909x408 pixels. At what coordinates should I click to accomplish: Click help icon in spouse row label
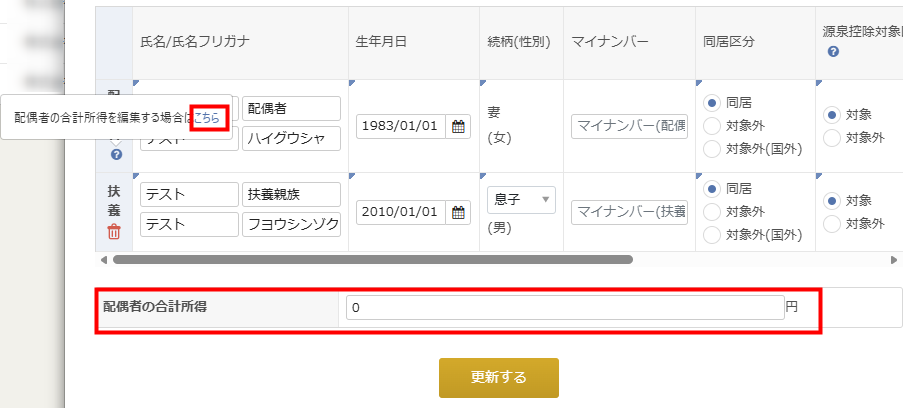pyautogui.click(x=116, y=155)
